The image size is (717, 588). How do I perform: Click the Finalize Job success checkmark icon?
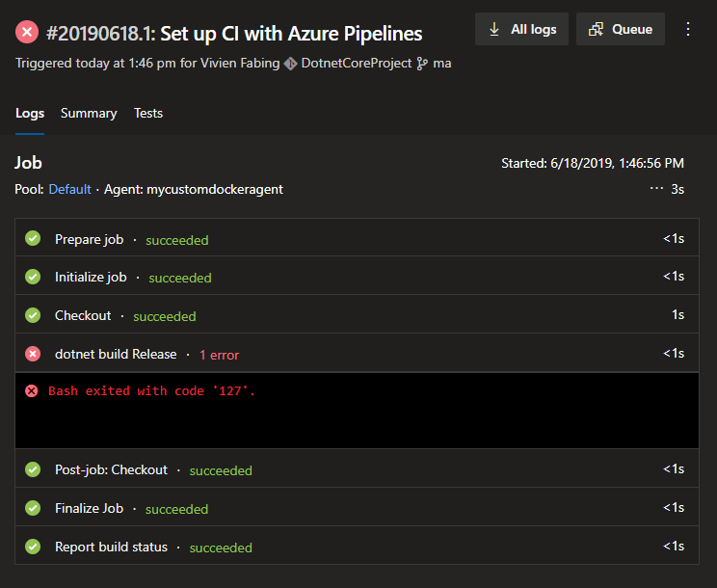33,508
